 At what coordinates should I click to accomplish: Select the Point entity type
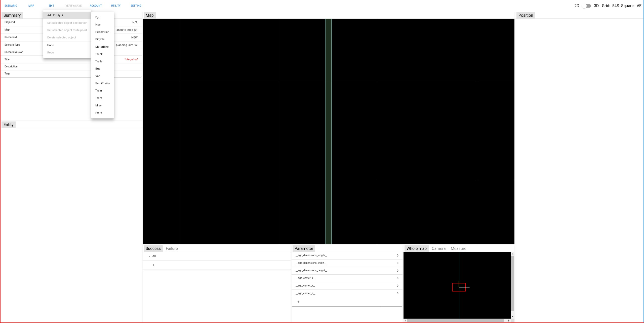(98, 112)
